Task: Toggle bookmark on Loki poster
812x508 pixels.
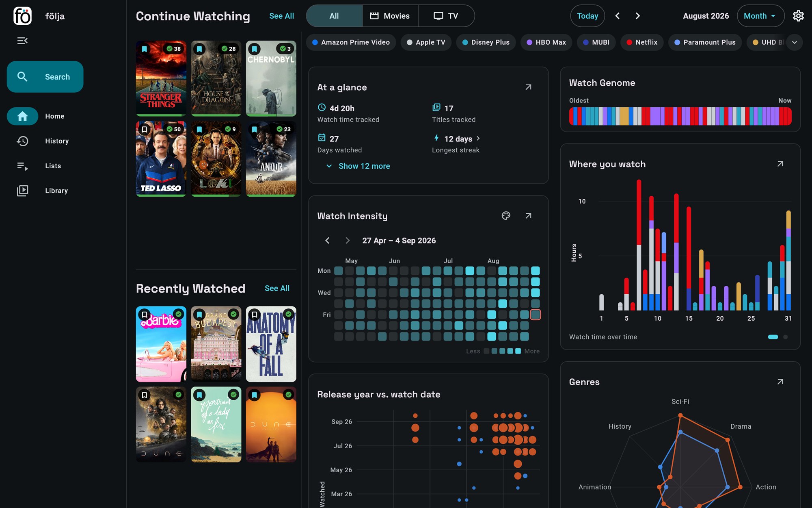Action: 199,129
